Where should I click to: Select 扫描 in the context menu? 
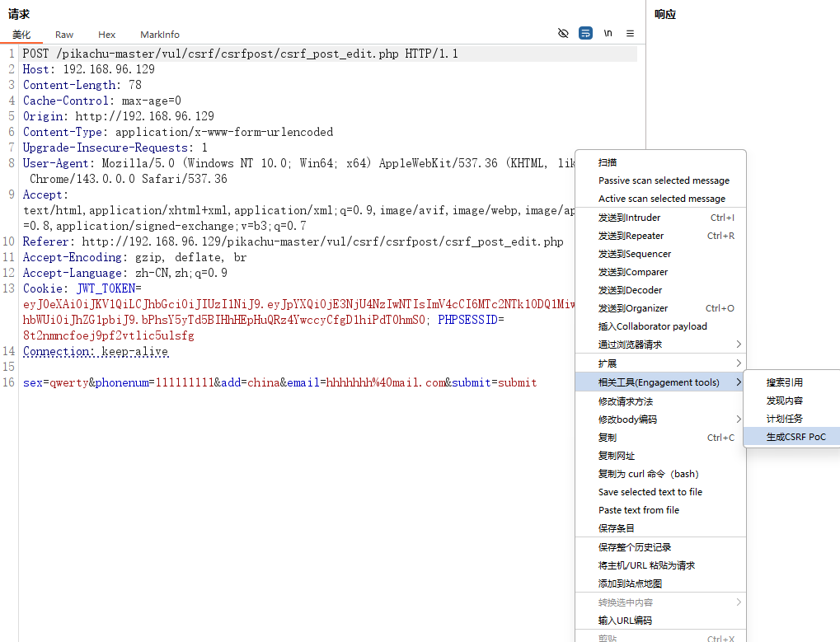[x=608, y=162]
